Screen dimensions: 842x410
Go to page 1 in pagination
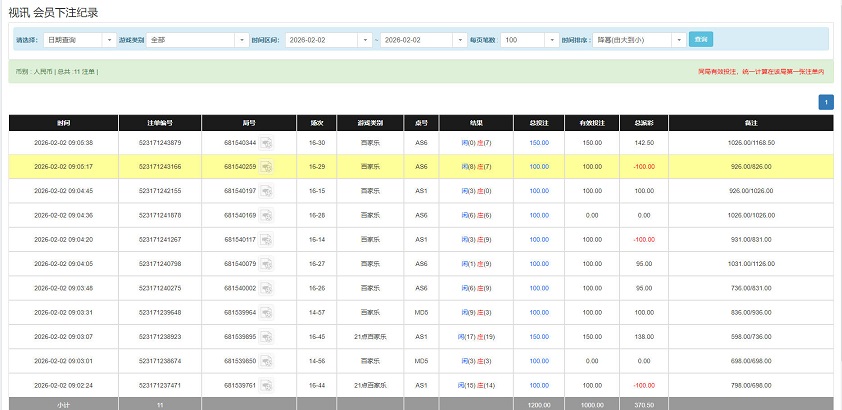coord(826,102)
